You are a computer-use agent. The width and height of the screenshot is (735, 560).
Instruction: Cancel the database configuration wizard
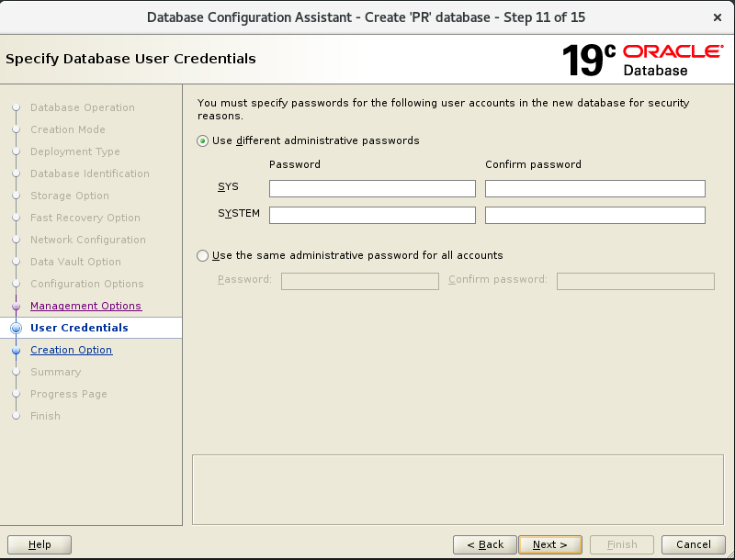point(694,544)
